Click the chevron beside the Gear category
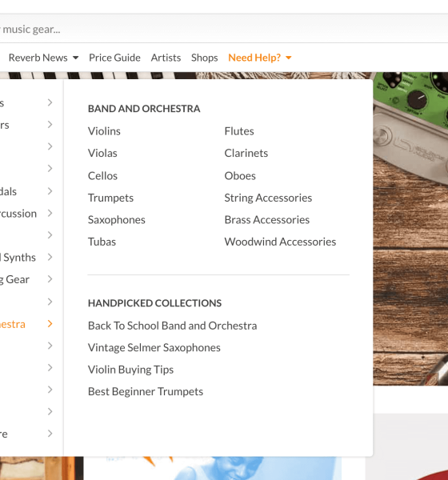This screenshot has height=480, width=448. point(50,279)
